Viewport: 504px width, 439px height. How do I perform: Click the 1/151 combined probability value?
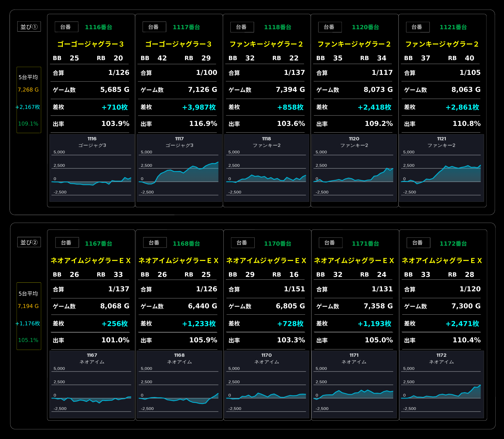tap(294, 289)
